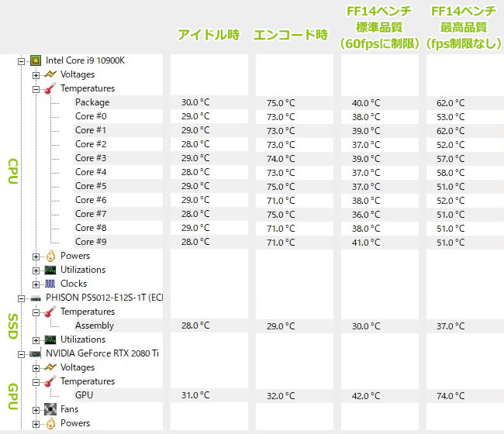Image resolution: width=504 pixels, height=434 pixels.
Task: Click the PHISON SSD drive icon
Action: tap(36, 298)
